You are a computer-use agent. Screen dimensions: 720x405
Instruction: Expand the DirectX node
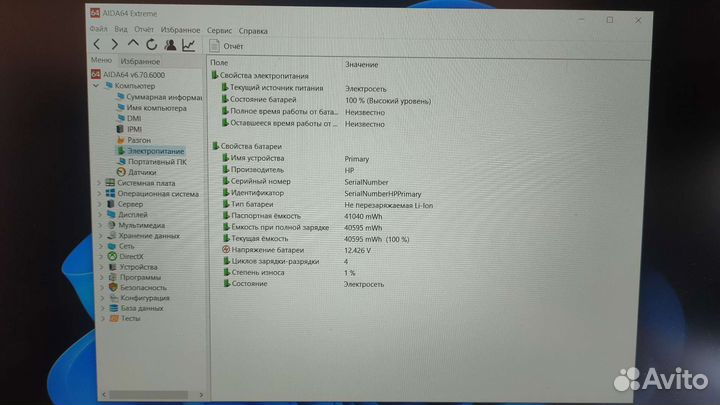(101, 256)
